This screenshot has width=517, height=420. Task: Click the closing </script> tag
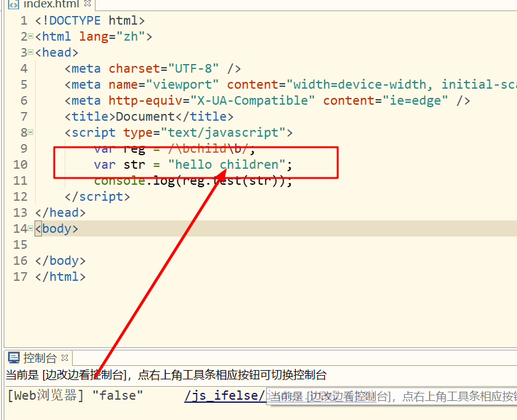[x=97, y=196]
